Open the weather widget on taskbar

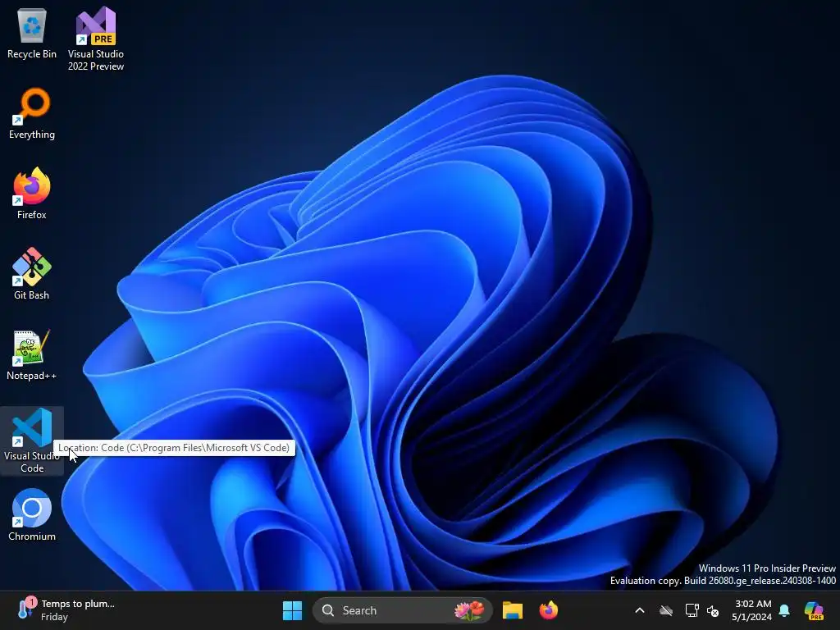[x=67, y=610]
